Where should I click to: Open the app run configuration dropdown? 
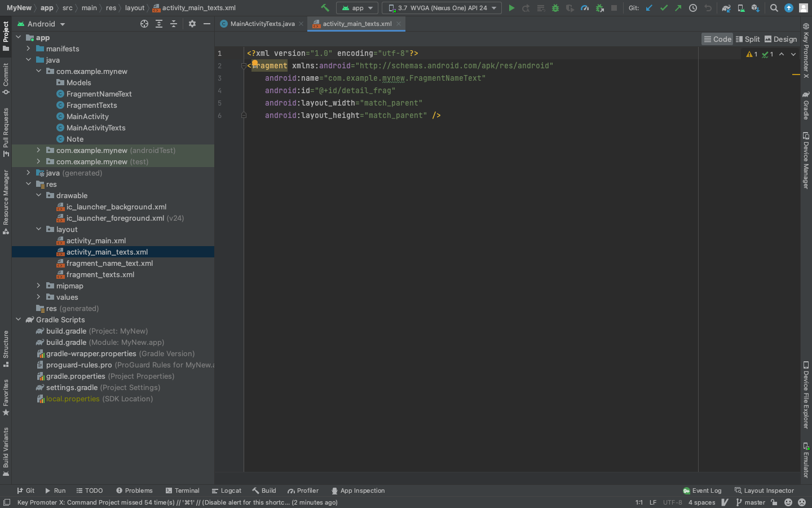(x=358, y=8)
